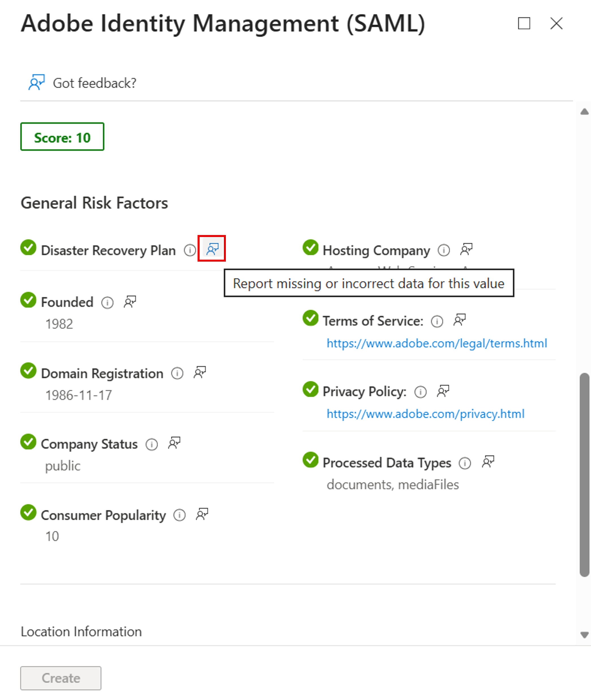Report incorrect data for Company Status
Screen dimensions: 591x700
(x=173, y=443)
